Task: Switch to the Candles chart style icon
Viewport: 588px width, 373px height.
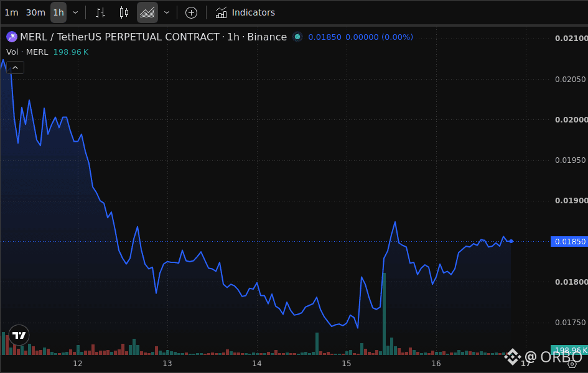Action: point(124,12)
